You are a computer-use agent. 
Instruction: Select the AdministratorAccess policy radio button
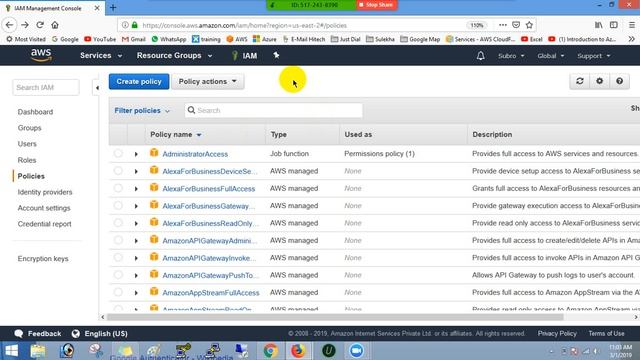click(118, 153)
